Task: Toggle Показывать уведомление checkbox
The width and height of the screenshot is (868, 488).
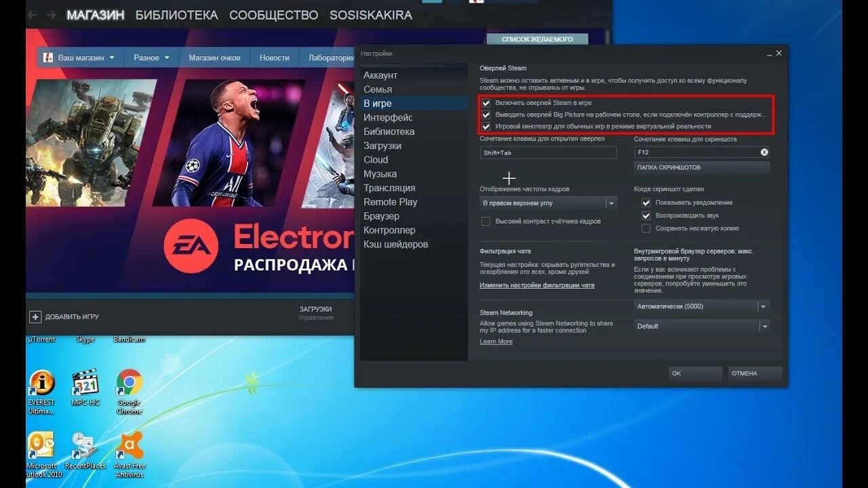Action: [x=646, y=203]
